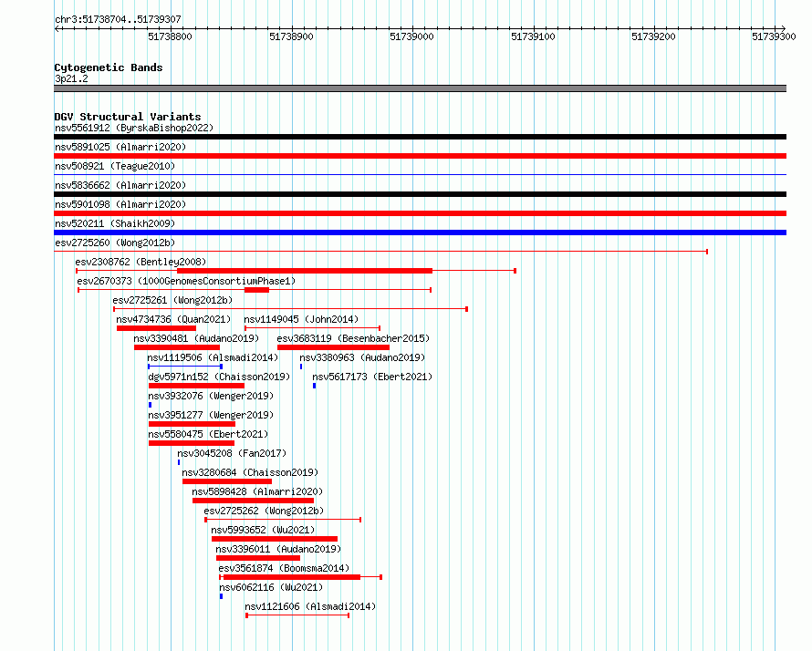Click ruler tick label 51738800

[170, 36]
